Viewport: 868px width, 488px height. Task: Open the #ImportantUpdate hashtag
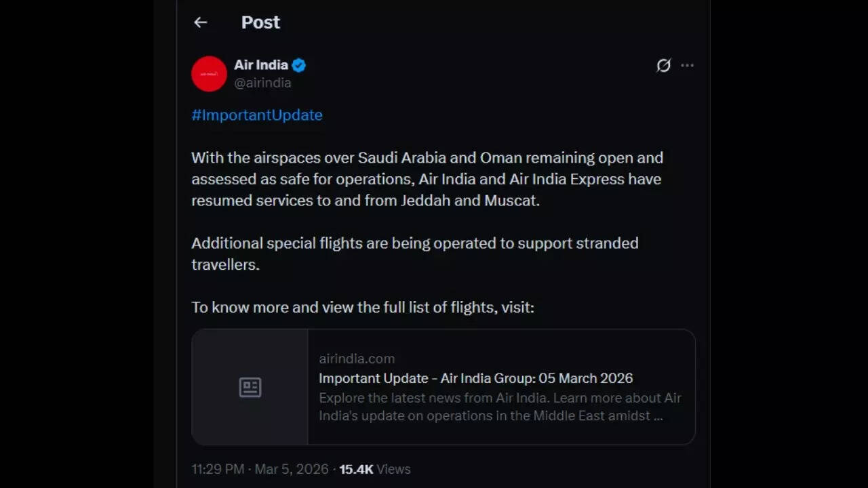click(x=257, y=115)
